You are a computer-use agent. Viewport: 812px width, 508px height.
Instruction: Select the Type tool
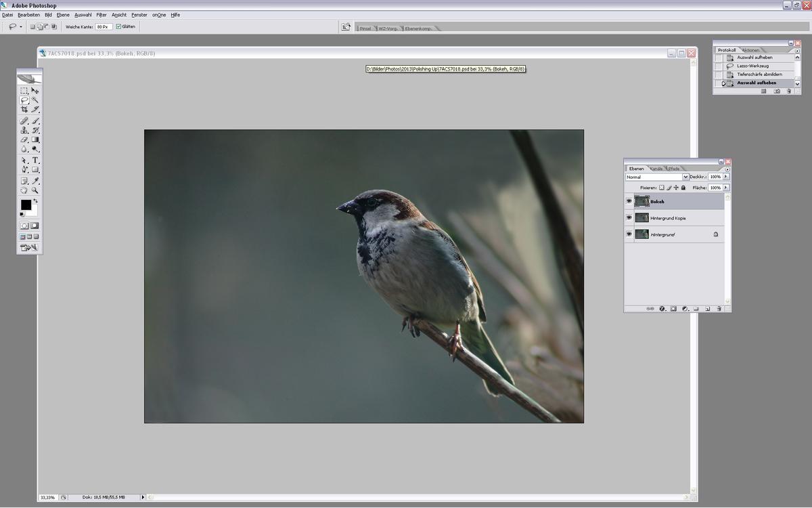[35, 161]
